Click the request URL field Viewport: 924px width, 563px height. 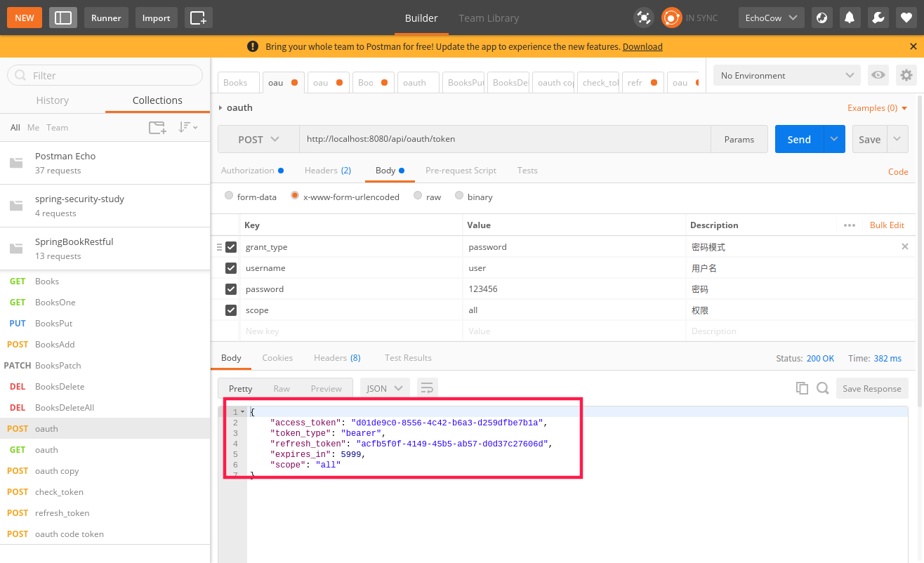point(505,139)
